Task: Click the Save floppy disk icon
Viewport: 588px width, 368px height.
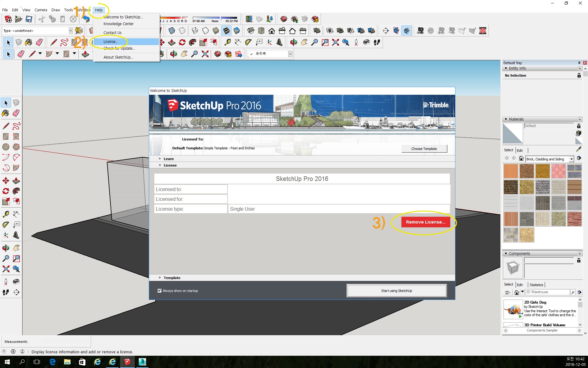Action: click(29, 19)
